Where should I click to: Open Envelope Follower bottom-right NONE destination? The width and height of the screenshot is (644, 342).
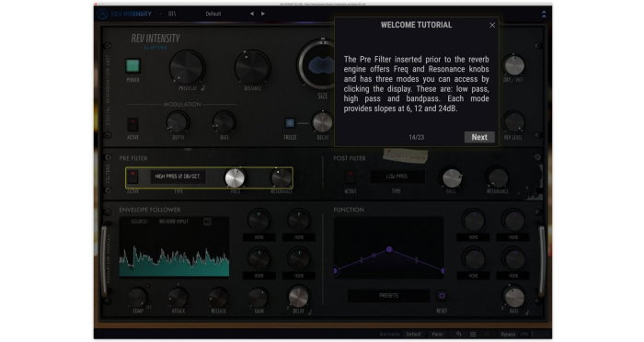click(299, 276)
